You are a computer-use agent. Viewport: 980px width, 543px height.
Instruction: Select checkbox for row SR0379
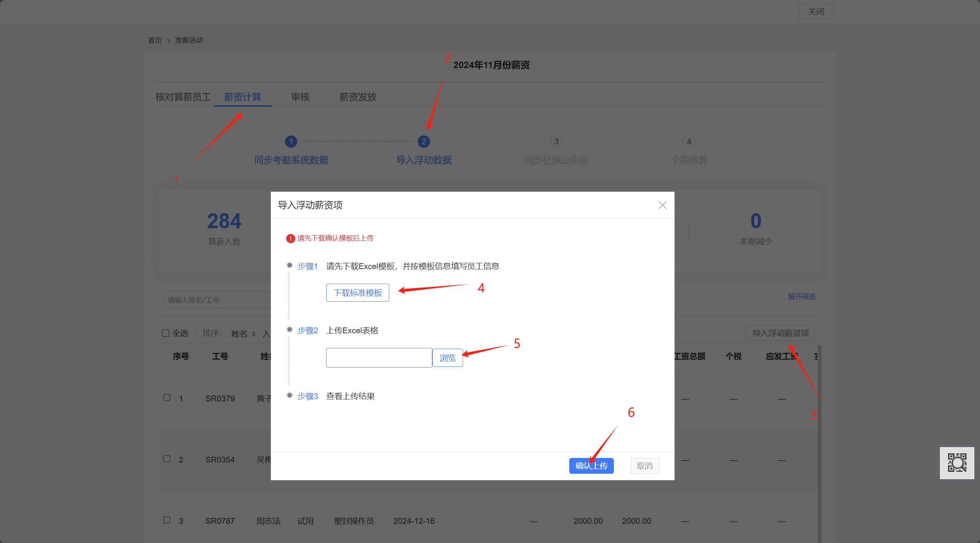pyautogui.click(x=167, y=398)
